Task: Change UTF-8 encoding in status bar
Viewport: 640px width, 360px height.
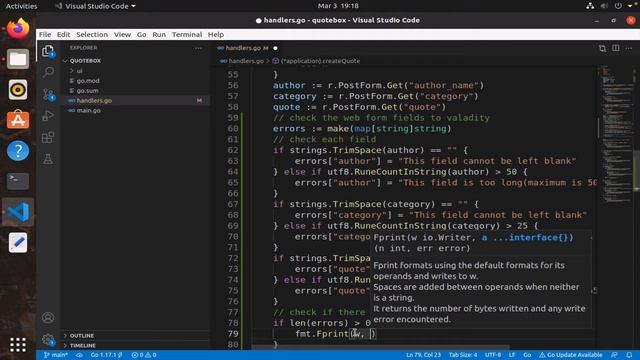Action: (493, 355)
